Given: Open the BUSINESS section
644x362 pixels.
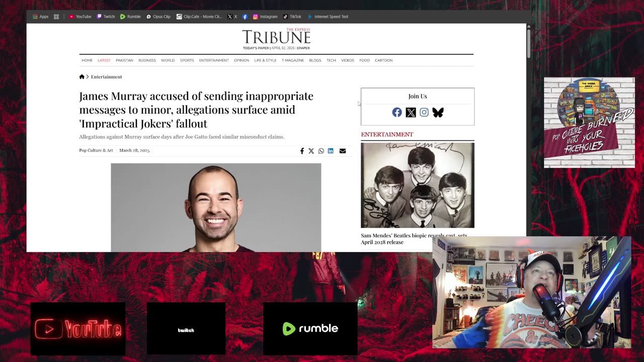Looking at the screenshot, I should 147,60.
